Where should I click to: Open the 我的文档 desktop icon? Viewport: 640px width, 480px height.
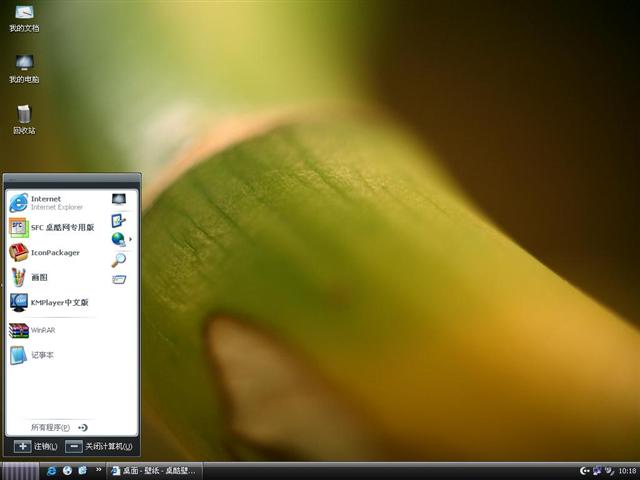[24, 18]
